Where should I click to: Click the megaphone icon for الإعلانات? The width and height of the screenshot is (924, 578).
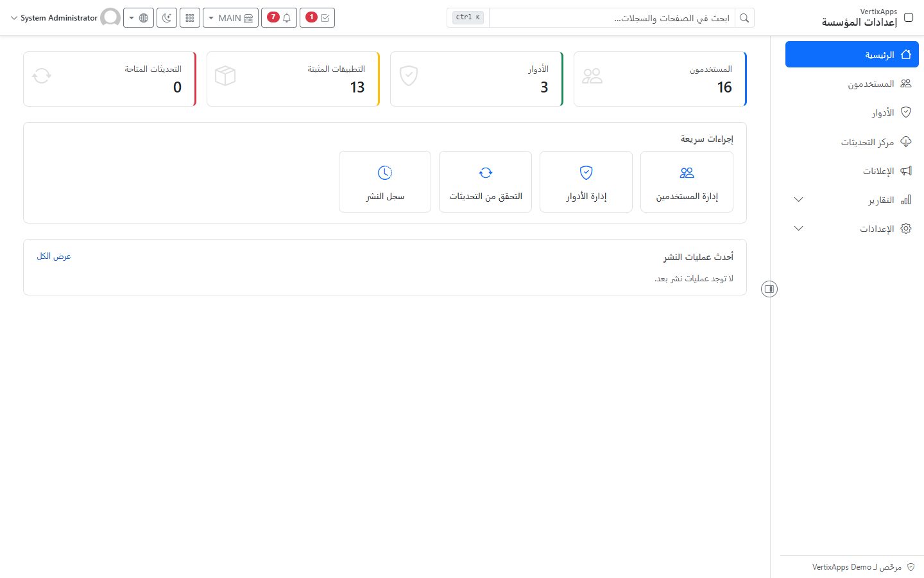906,171
